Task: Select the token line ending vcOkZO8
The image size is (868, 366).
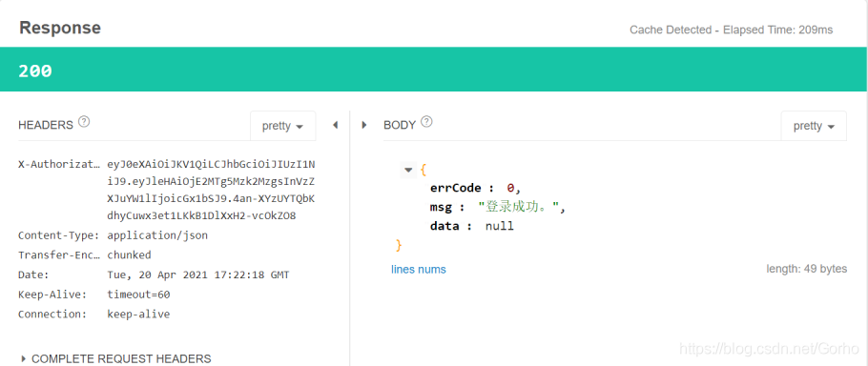Action: [x=201, y=215]
